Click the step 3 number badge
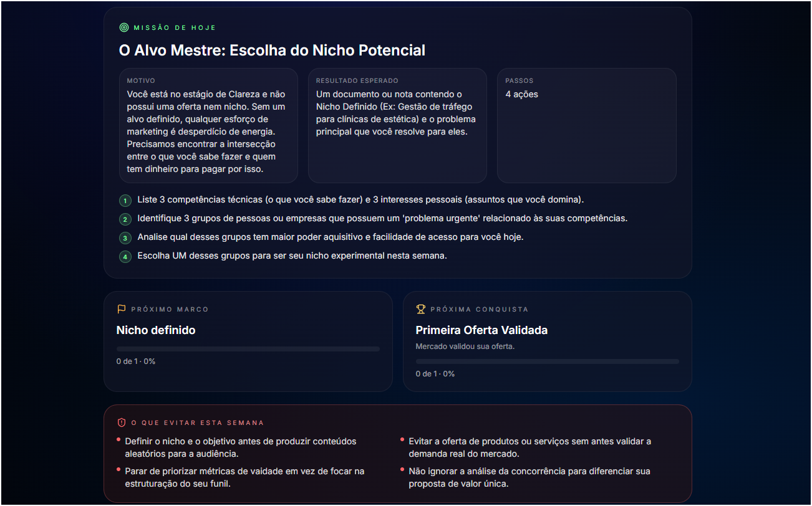This screenshot has height=506, width=812. tap(125, 238)
